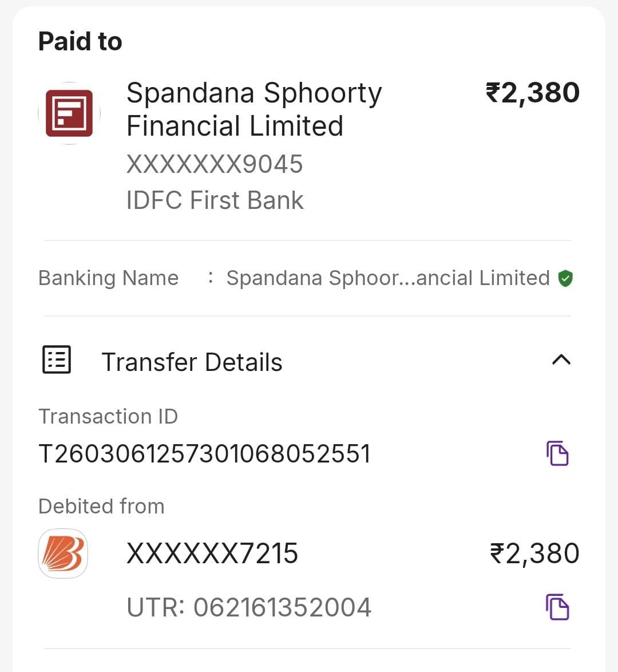The height and width of the screenshot is (672, 618).
Task: Tap Spandana Sphoorty Financial Limited payee name
Action: [253, 109]
